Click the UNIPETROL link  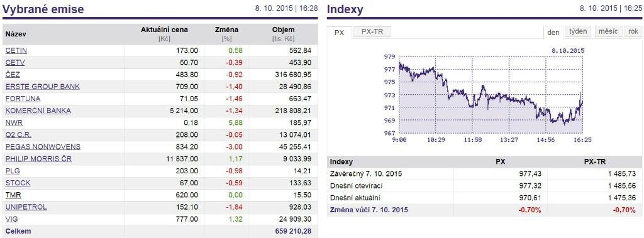click(x=26, y=207)
